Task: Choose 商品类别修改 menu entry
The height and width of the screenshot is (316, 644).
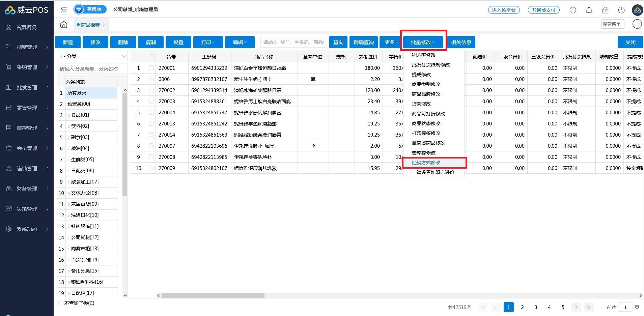Action: point(426,84)
